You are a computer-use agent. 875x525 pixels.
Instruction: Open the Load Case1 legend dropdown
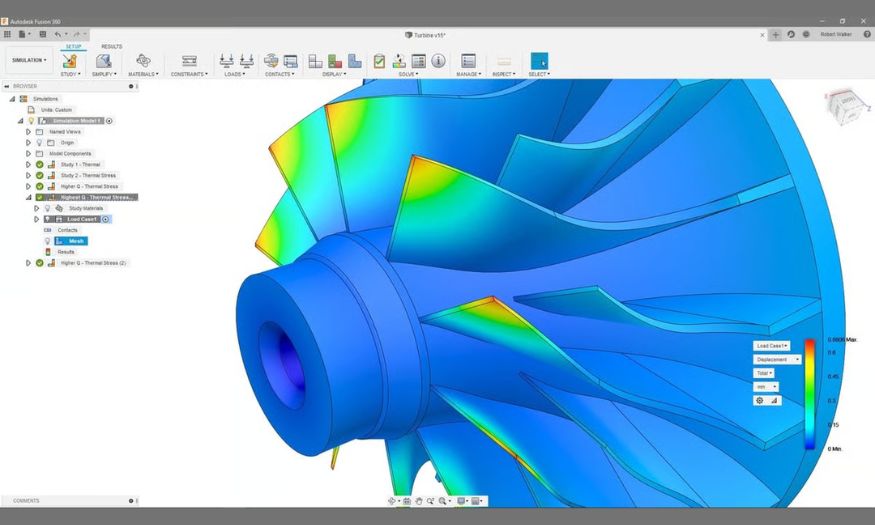771,346
